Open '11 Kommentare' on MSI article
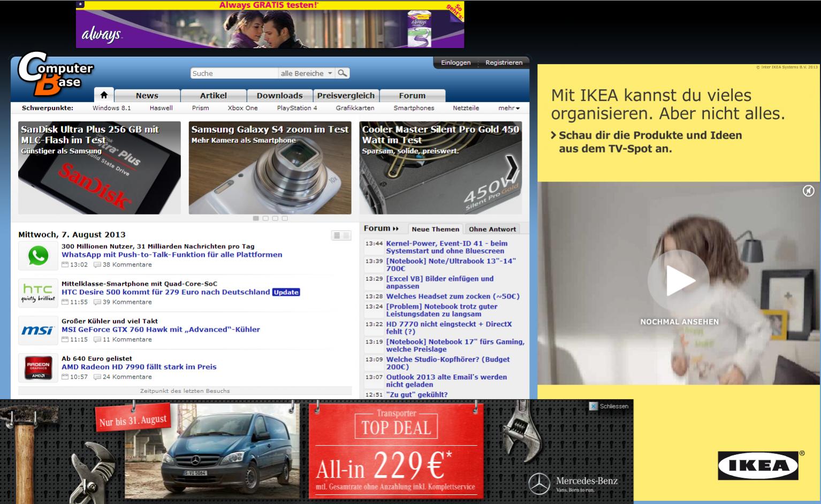821x504 pixels. (127, 340)
